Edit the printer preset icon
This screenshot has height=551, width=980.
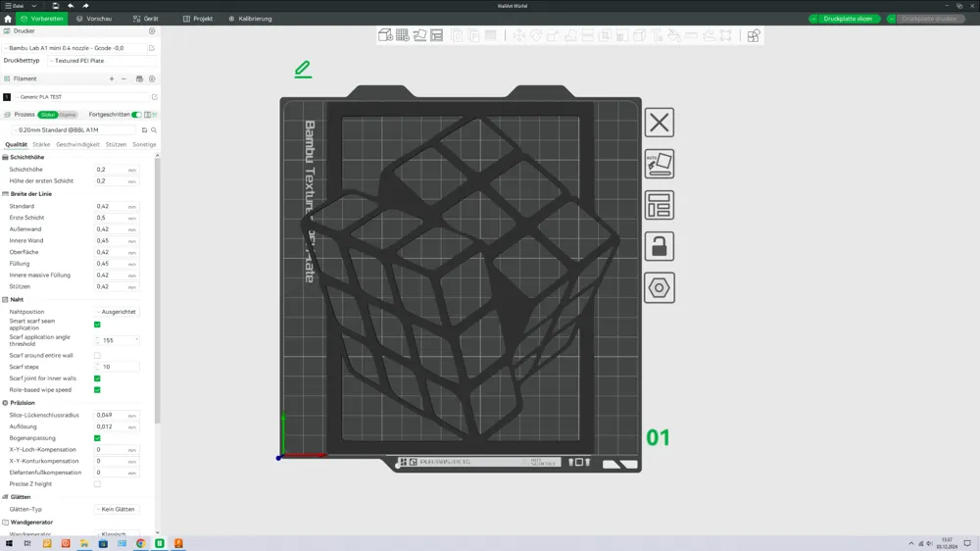pyautogui.click(x=151, y=47)
